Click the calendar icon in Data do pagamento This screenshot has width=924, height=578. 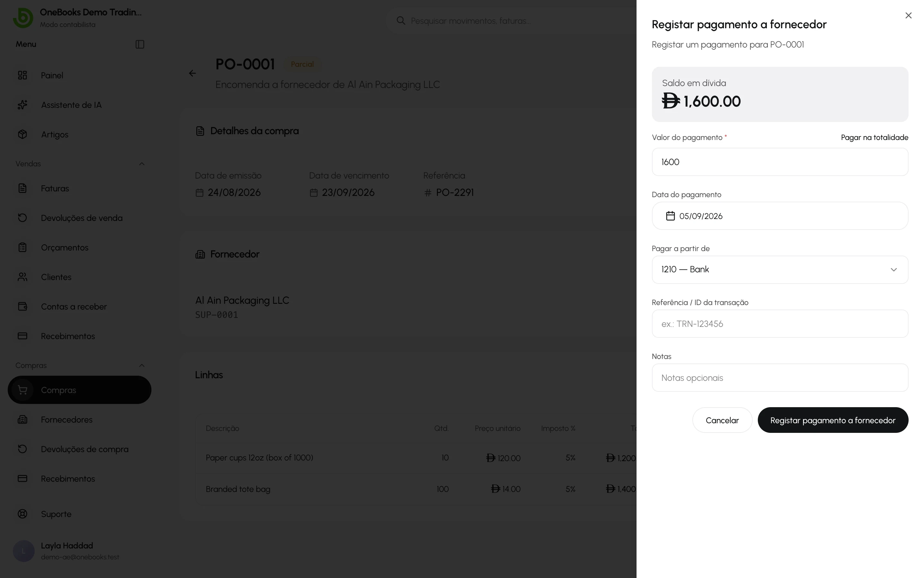click(x=671, y=216)
